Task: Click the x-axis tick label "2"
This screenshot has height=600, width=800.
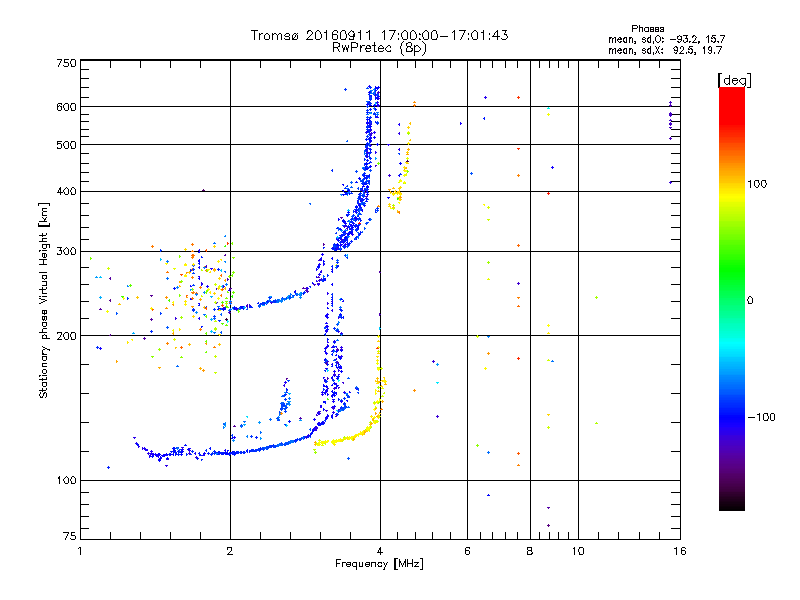Action: [230, 551]
